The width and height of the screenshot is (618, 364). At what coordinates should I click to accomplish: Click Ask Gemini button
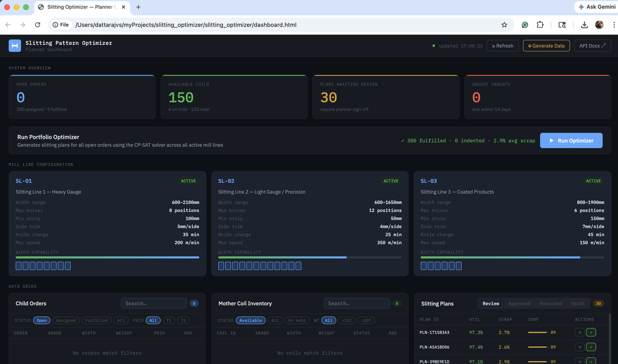tap(596, 7)
